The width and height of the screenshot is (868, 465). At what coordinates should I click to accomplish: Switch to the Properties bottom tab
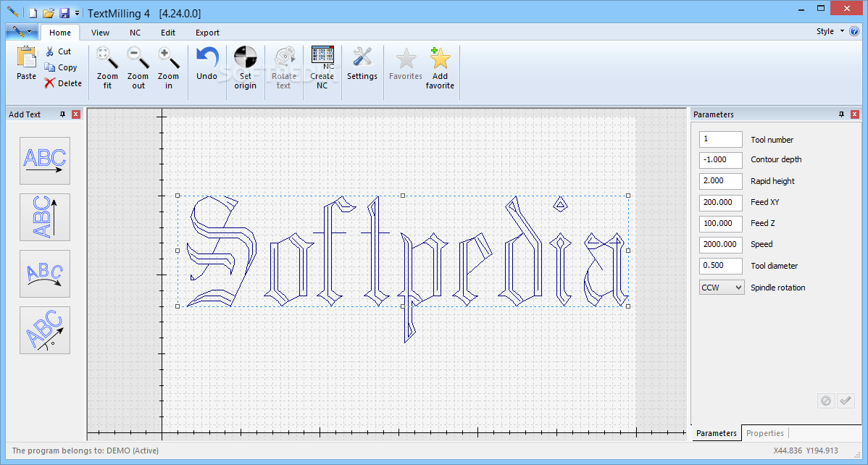(765, 433)
